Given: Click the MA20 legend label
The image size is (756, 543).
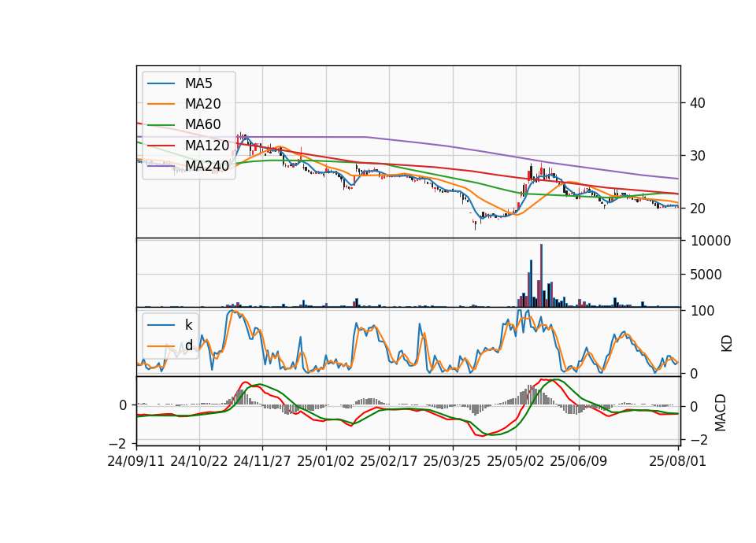Looking at the screenshot, I should click(x=202, y=104).
